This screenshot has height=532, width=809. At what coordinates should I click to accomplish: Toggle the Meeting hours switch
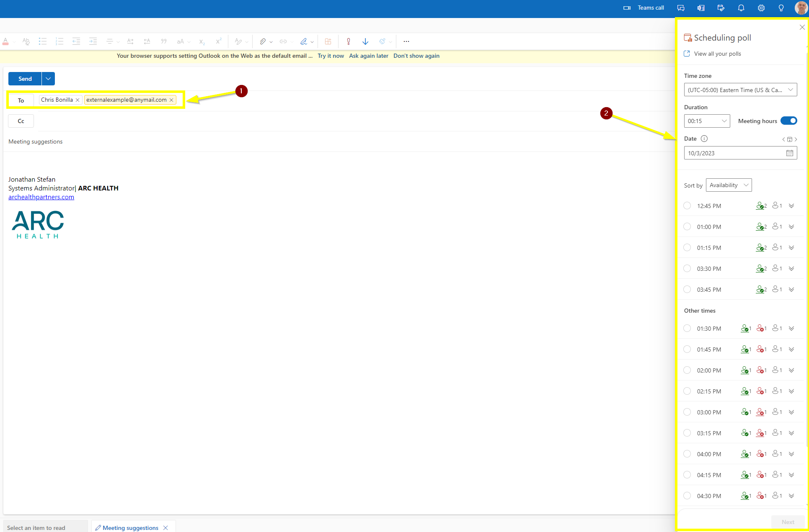pos(789,121)
